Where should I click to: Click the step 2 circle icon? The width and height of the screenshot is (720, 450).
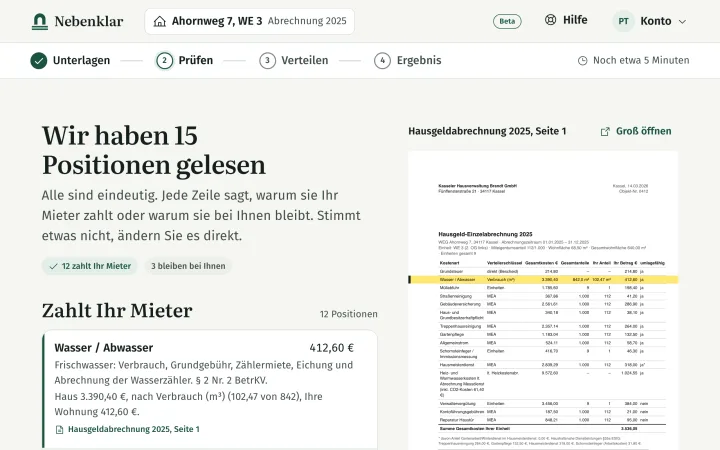click(x=164, y=61)
